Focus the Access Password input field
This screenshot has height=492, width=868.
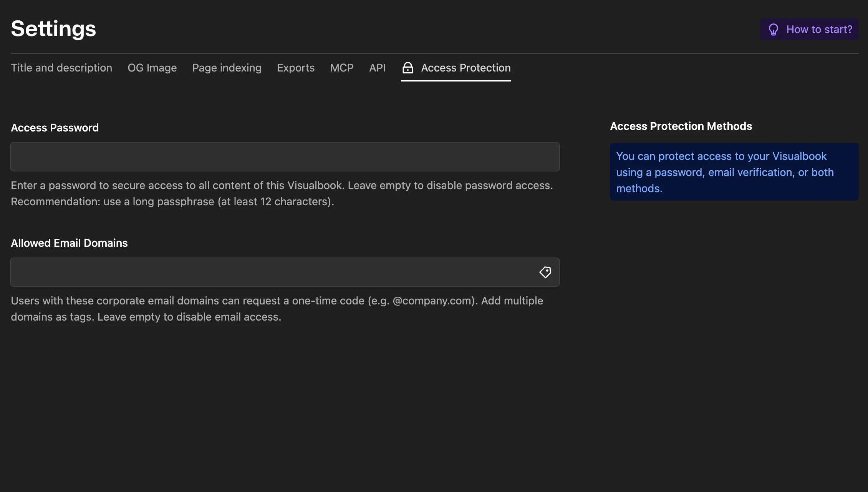(x=285, y=157)
